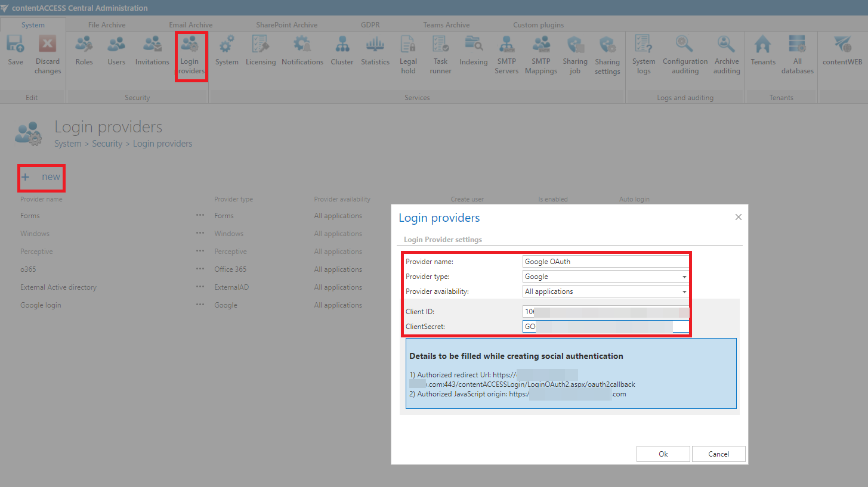
Task: Expand the Provider availability dropdown
Action: click(x=684, y=291)
